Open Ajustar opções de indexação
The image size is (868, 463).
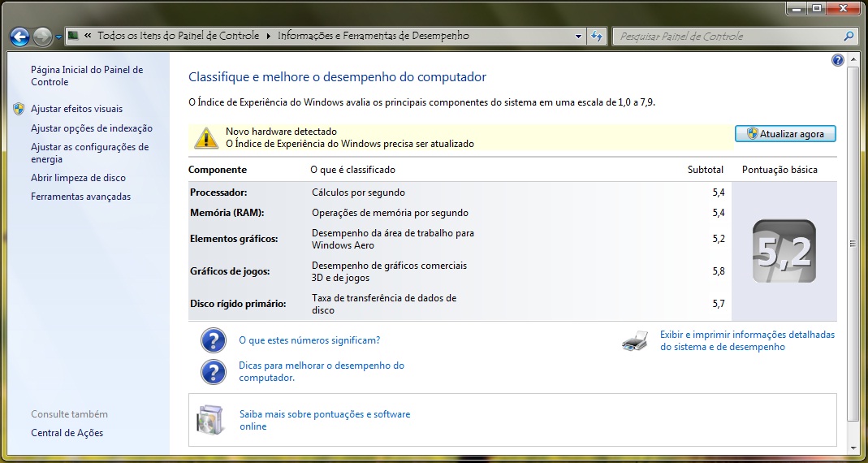point(91,128)
